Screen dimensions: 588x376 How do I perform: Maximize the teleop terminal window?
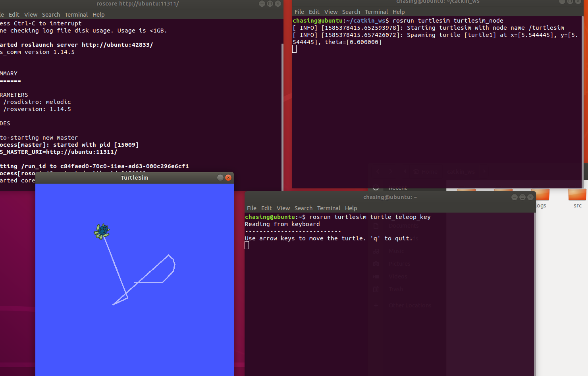pos(522,197)
